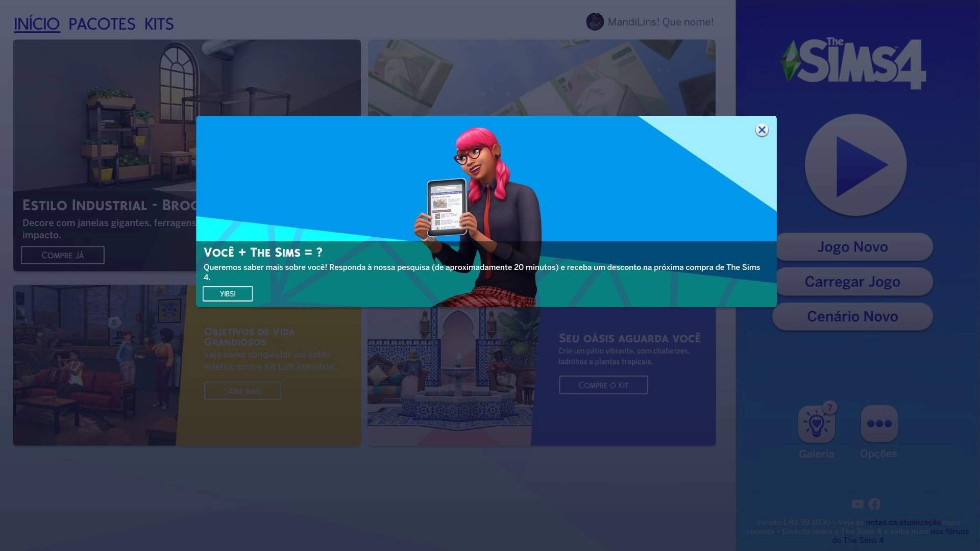Click SAIBA MAIS on Objetivos de Vida card
980x551 pixels.
(242, 391)
